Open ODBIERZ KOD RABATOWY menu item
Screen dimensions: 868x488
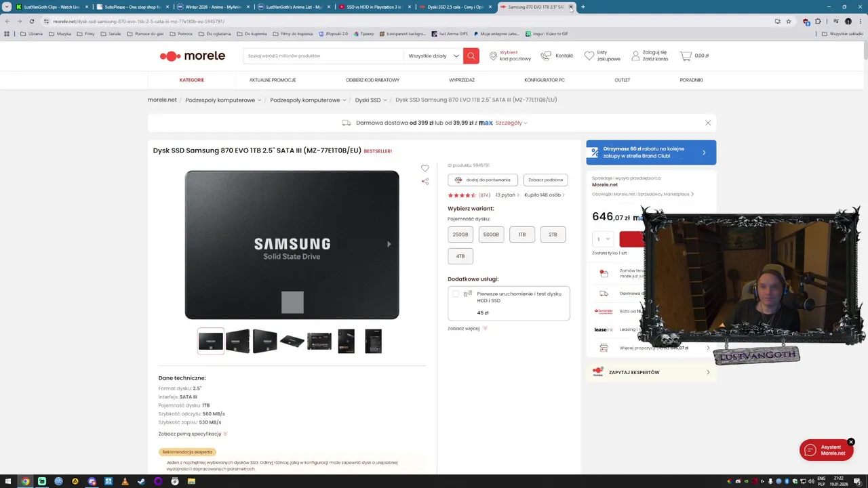pos(372,80)
